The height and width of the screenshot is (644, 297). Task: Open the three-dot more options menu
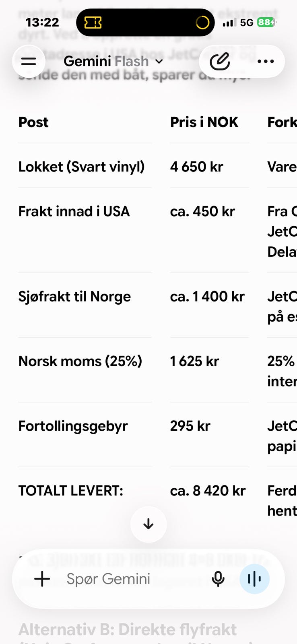pyautogui.click(x=266, y=62)
